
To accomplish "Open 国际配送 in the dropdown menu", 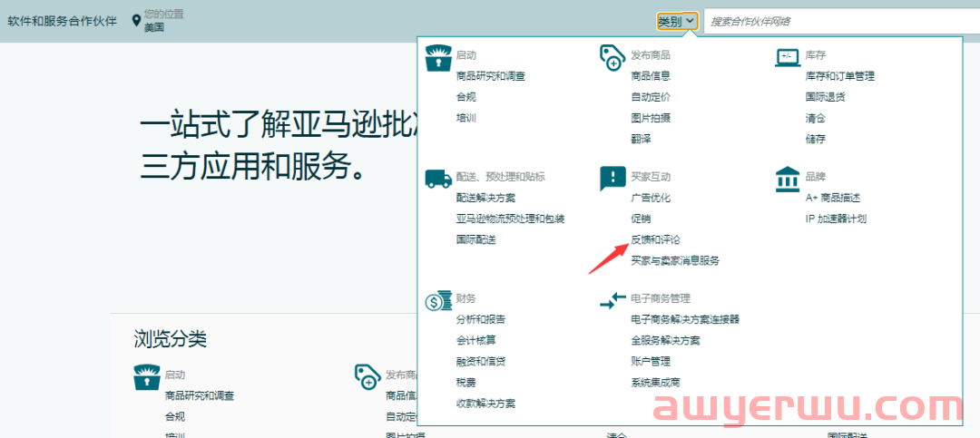I will click(x=476, y=239).
